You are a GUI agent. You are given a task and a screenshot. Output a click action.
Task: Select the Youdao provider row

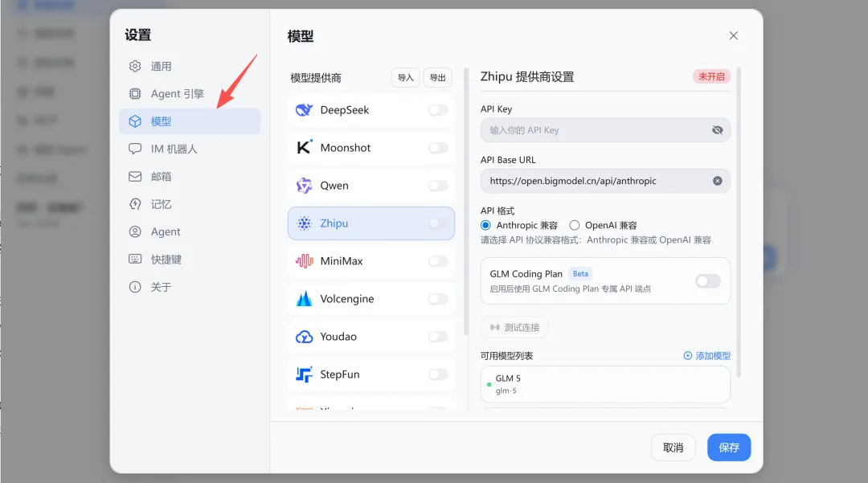pyautogui.click(x=371, y=337)
